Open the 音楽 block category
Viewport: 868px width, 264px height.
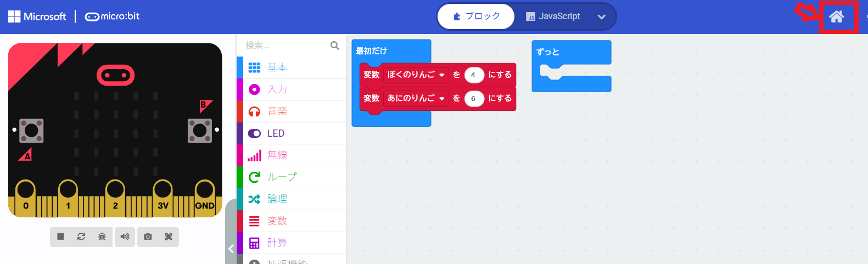tap(292, 111)
